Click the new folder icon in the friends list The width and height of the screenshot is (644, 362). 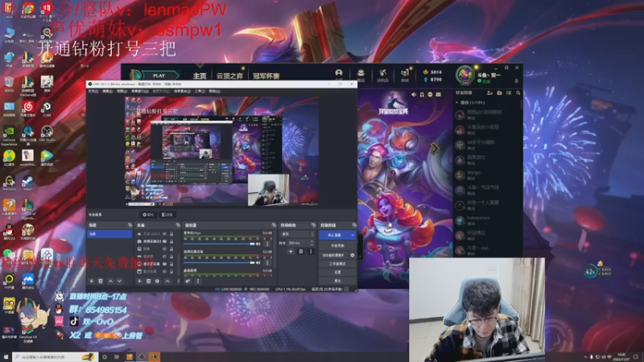click(499, 93)
